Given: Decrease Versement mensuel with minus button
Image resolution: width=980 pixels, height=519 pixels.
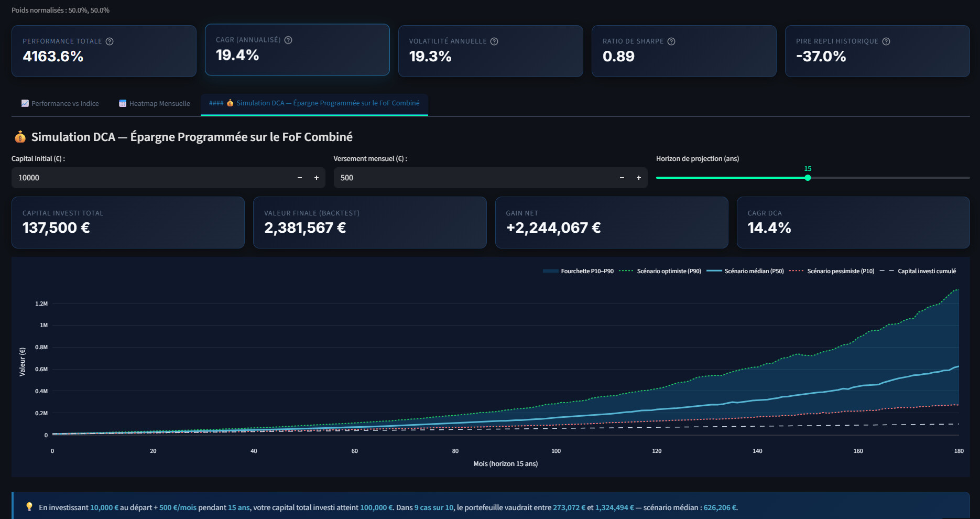Looking at the screenshot, I should click(x=622, y=178).
